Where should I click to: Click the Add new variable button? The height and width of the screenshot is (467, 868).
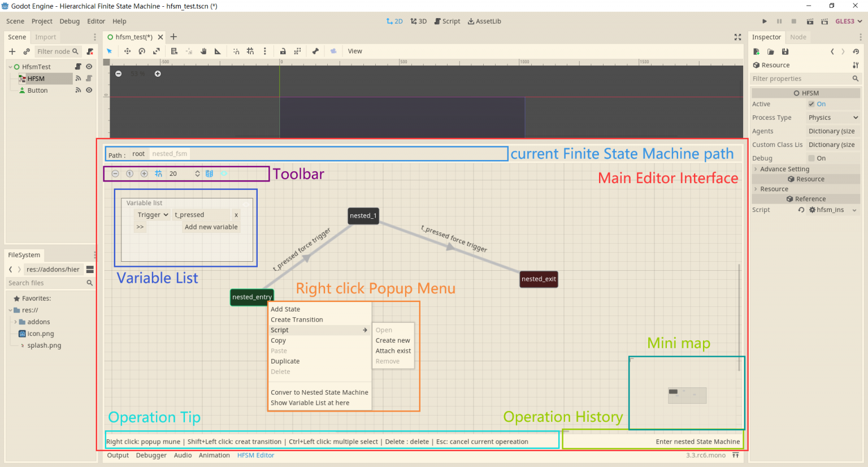[211, 227]
